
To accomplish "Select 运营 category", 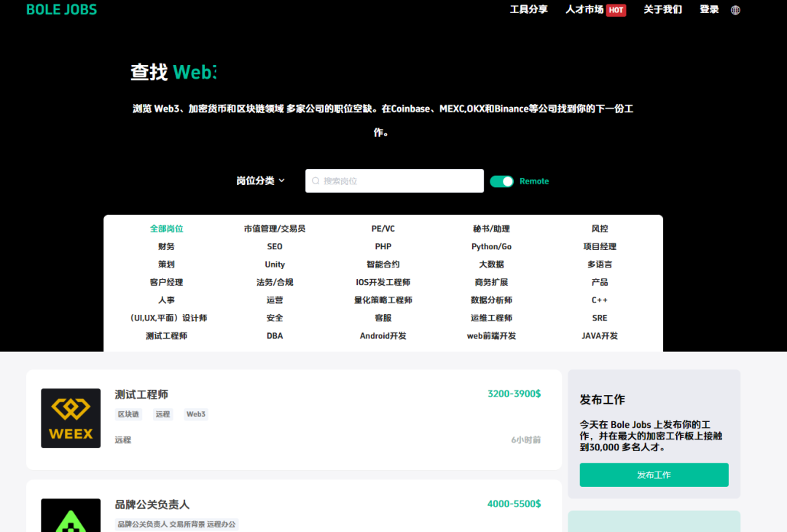I will (275, 300).
